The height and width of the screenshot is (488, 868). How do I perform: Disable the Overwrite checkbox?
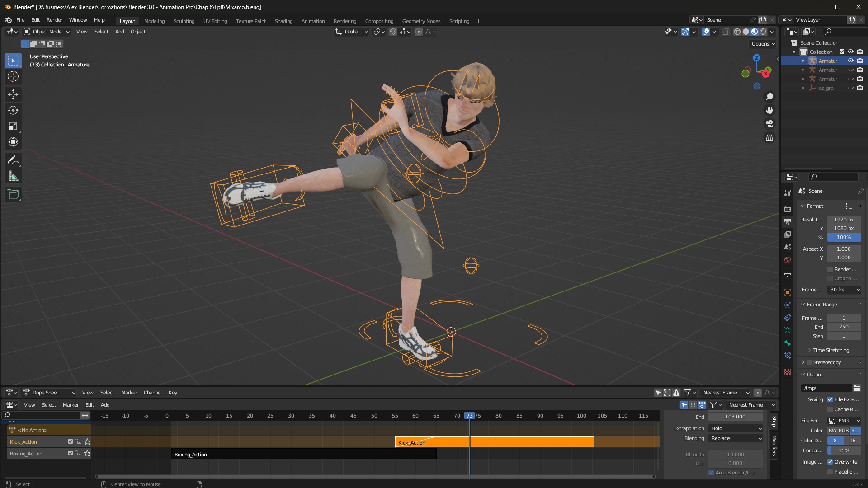(830, 462)
